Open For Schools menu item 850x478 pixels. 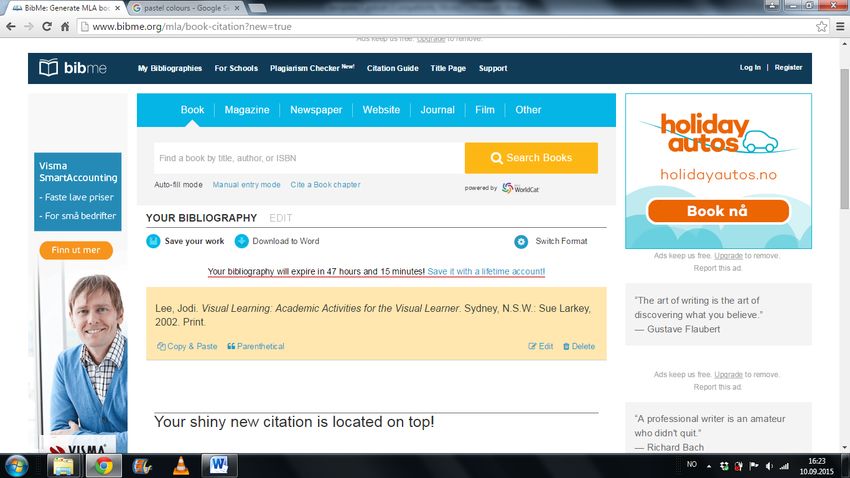236,68
